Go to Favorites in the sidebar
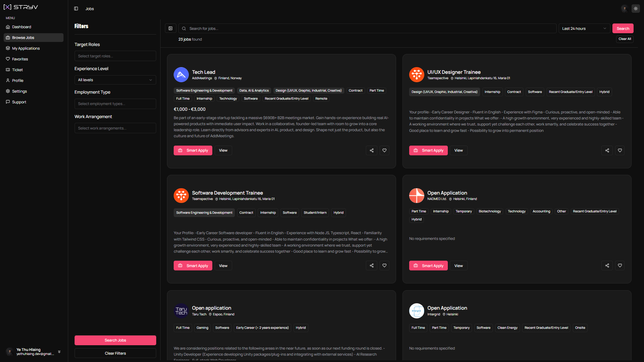644x362 pixels. pos(34,59)
